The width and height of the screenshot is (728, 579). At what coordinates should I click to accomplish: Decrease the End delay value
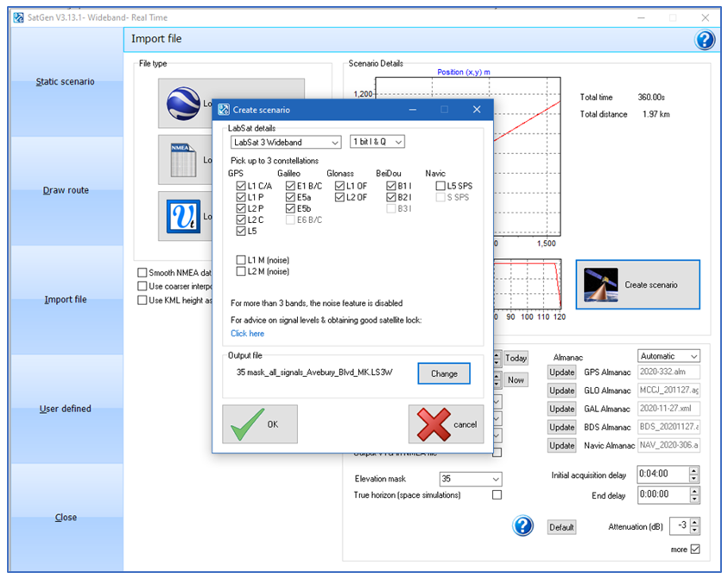tap(694, 499)
